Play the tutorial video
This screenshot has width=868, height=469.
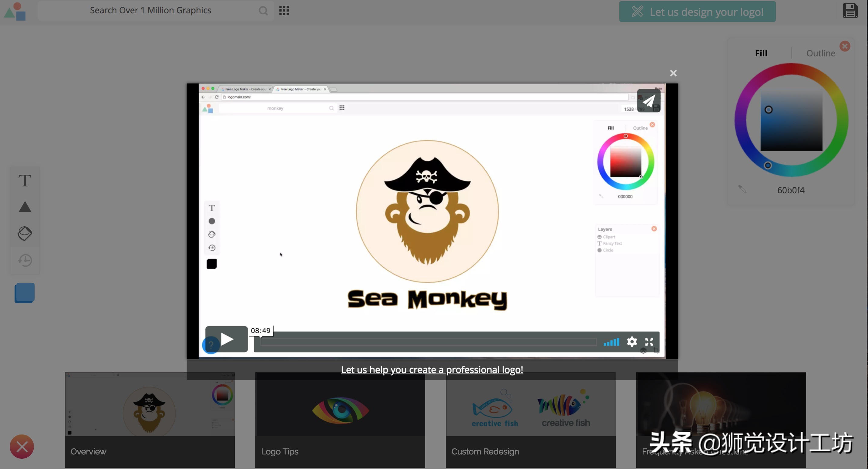tap(227, 339)
